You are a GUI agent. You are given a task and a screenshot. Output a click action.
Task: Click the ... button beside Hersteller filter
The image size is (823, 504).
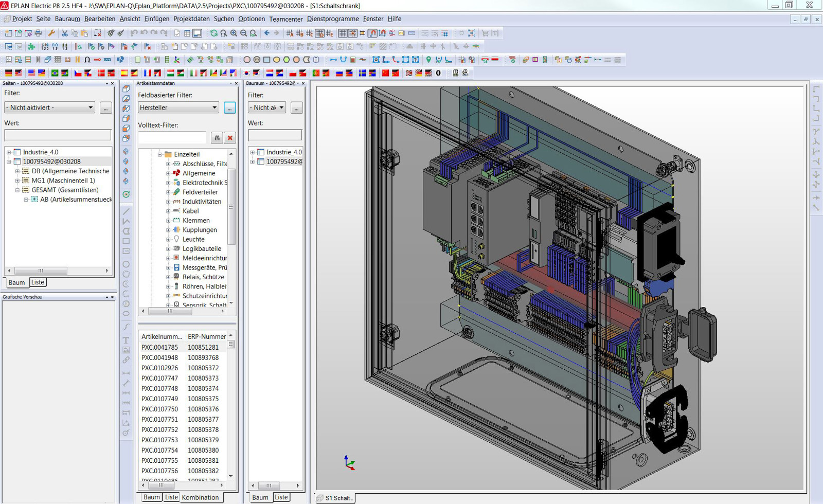tap(229, 107)
